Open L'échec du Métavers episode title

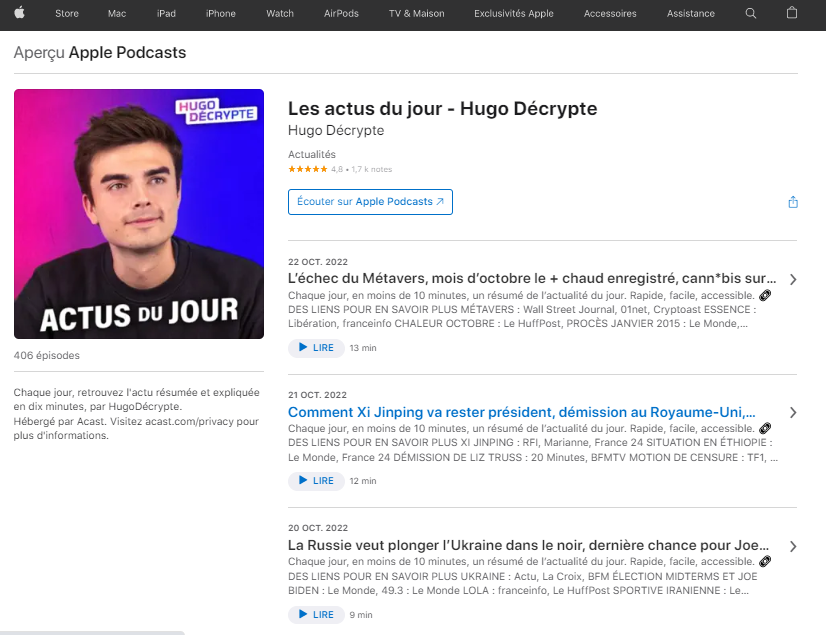pos(532,278)
